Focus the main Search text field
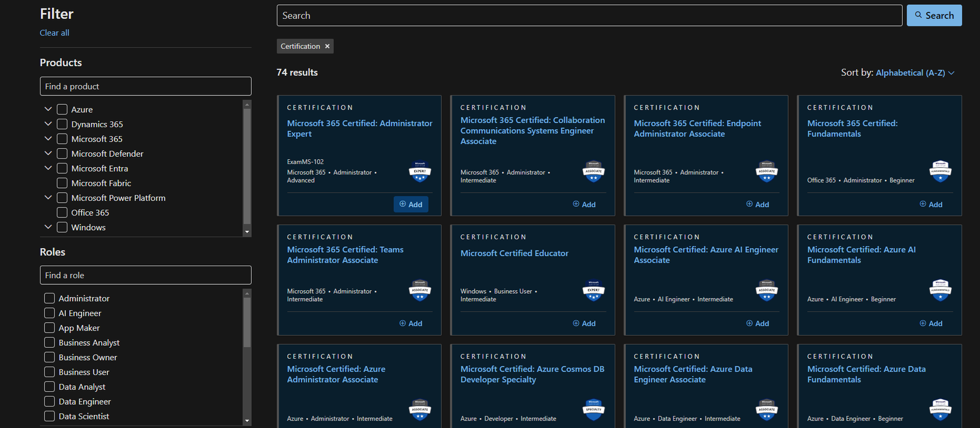The width and height of the screenshot is (980, 428). pos(589,15)
